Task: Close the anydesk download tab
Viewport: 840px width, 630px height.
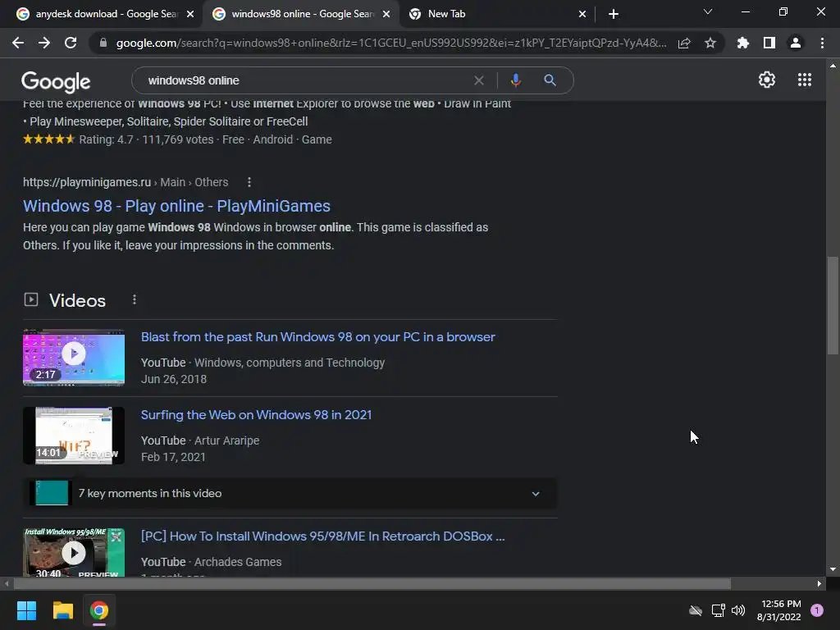Action: coord(190,14)
